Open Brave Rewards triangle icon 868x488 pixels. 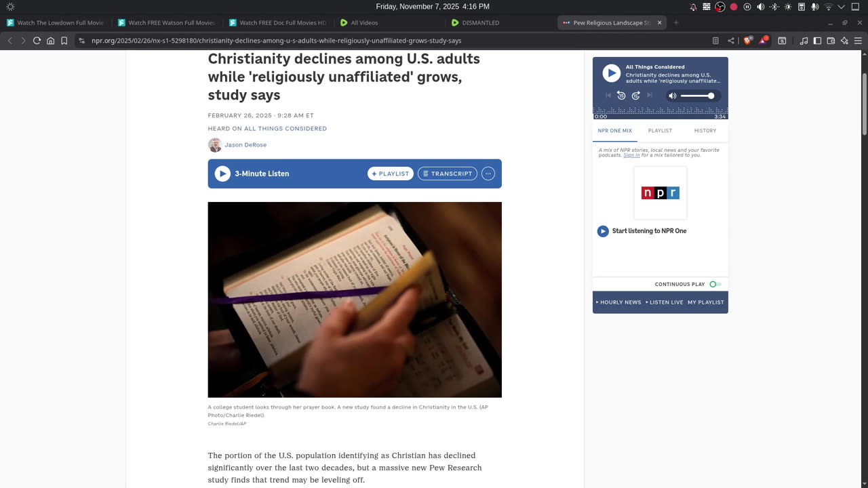763,41
